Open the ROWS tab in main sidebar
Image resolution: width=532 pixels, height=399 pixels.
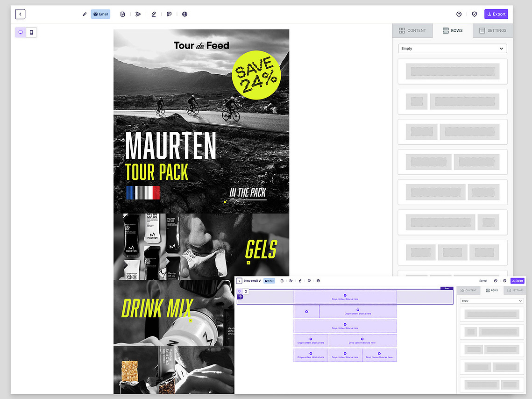[x=453, y=30]
